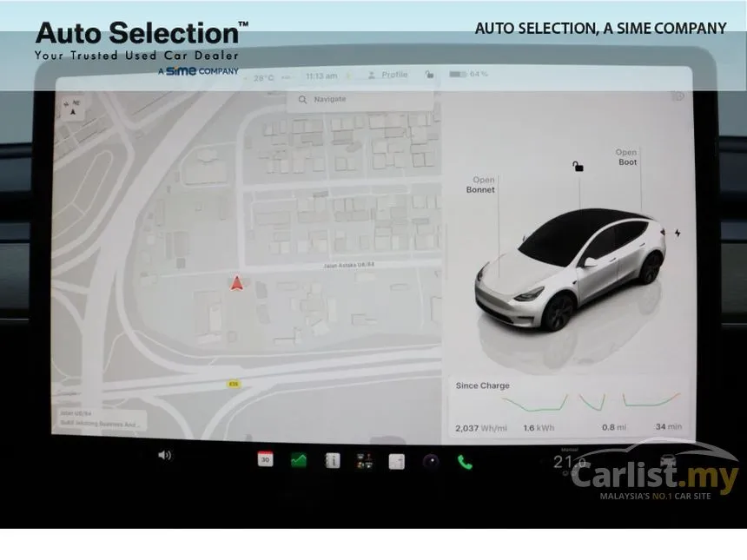Toggle the compass orientation button on map
The height and width of the screenshot is (560, 747).
click(72, 108)
